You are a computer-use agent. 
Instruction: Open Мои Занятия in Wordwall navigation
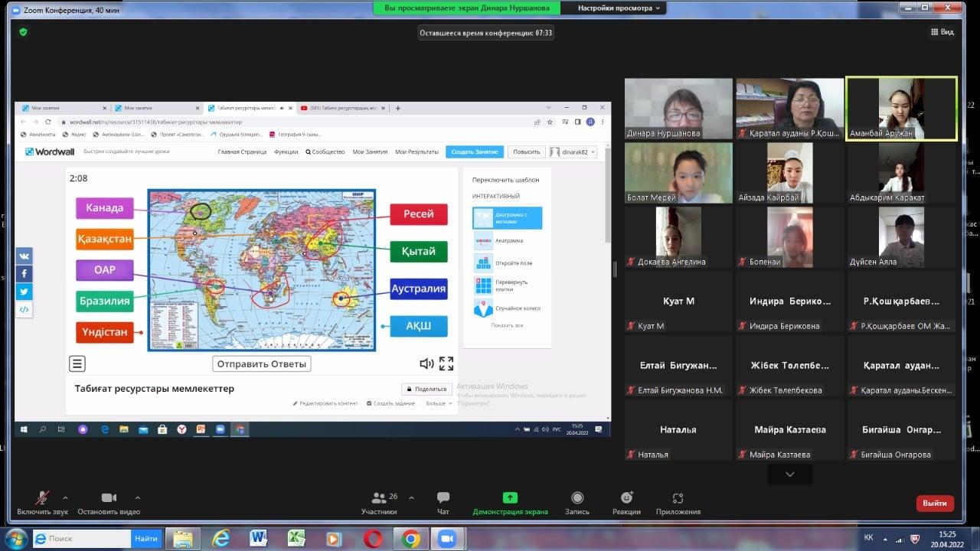370,152
